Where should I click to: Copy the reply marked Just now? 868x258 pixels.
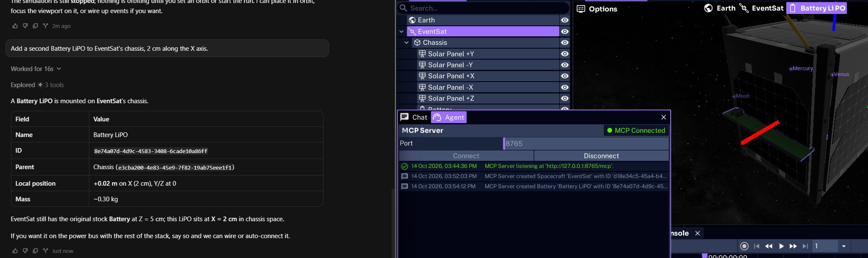(35, 251)
